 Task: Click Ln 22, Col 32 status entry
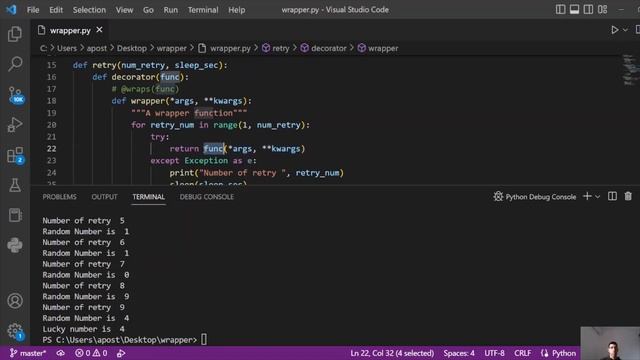point(392,353)
